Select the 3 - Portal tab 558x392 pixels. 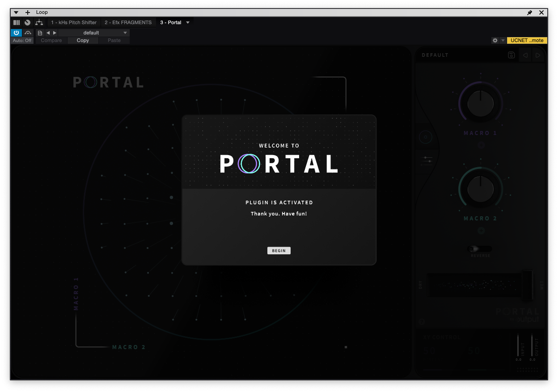click(171, 22)
